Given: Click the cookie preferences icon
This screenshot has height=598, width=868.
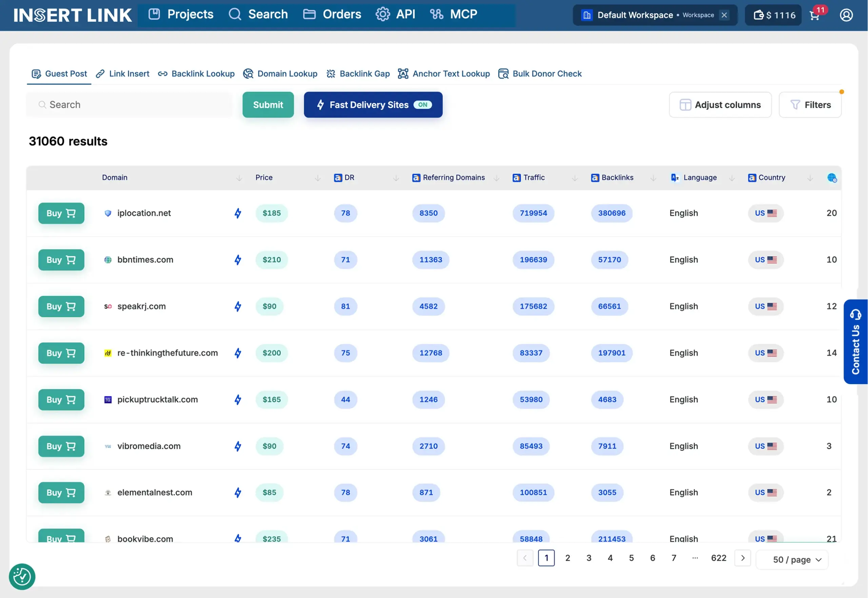Looking at the screenshot, I should 22,577.
